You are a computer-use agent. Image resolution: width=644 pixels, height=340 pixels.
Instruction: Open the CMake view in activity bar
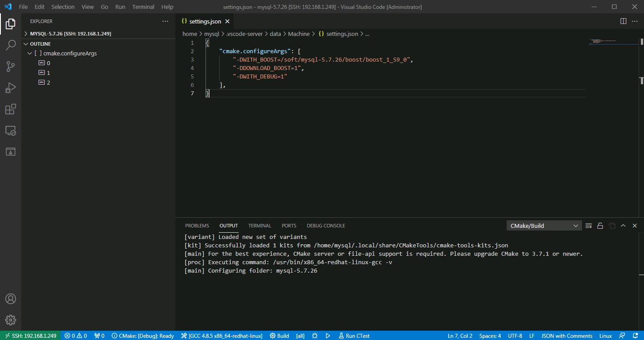(11, 152)
